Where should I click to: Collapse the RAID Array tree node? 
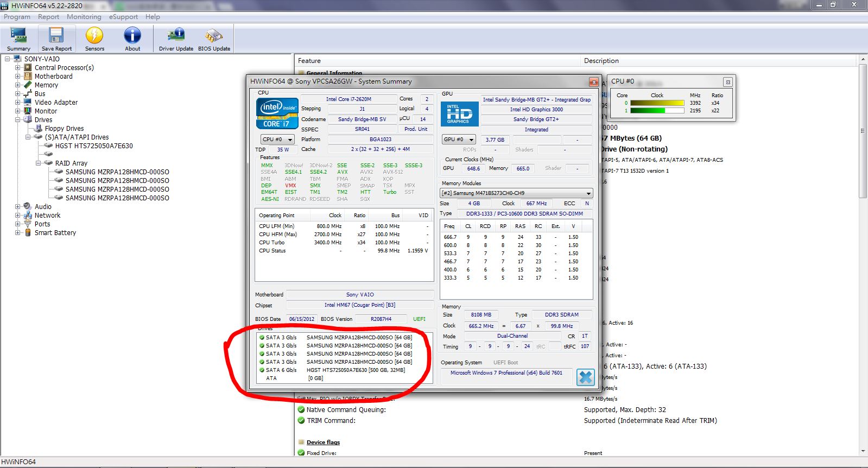click(39, 163)
